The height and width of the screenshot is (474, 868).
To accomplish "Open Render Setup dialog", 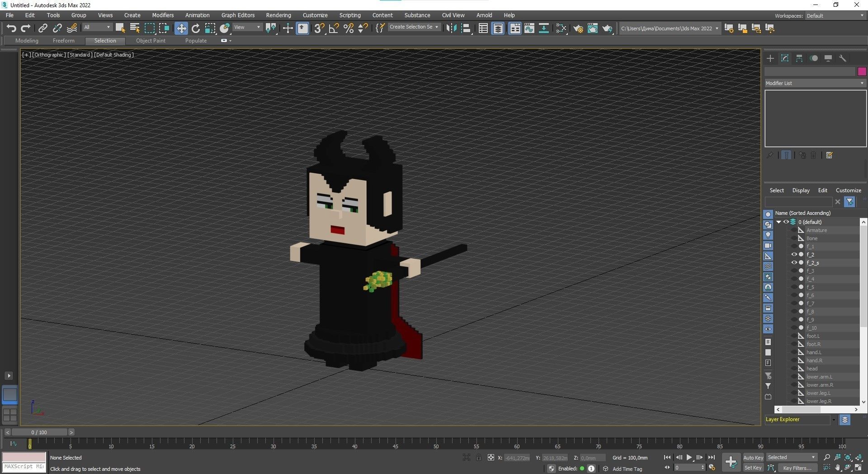I will tap(578, 28).
